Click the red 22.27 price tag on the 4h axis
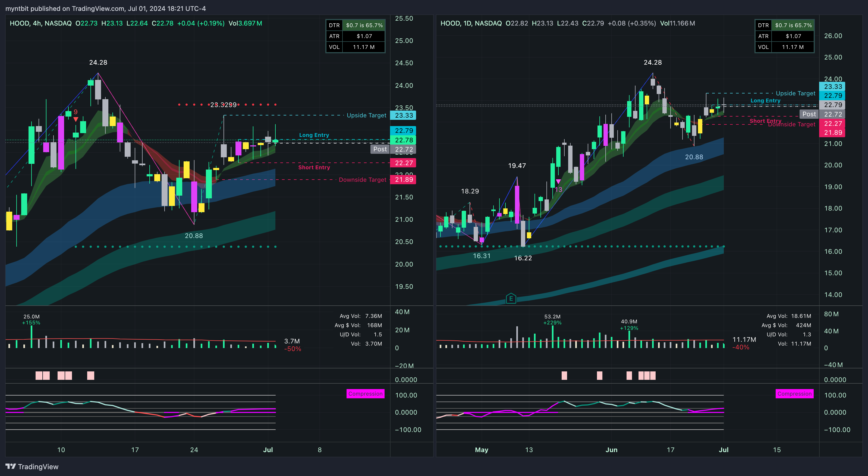Screen dimensions: 868x476 tap(403, 163)
